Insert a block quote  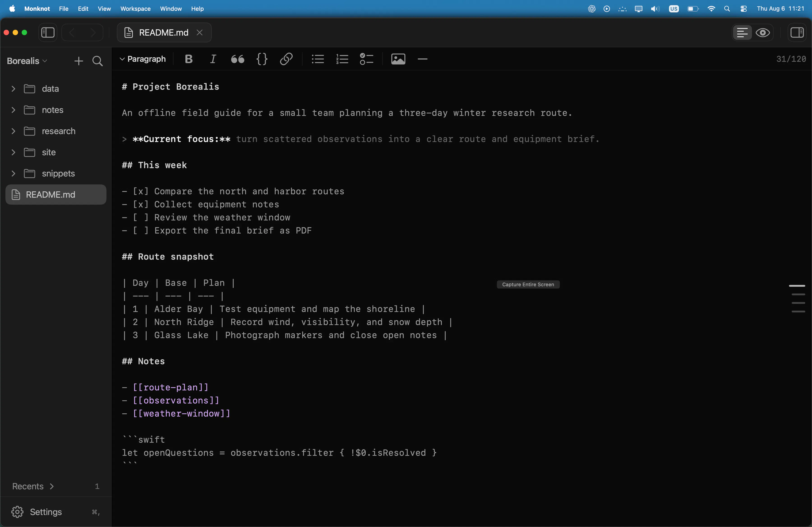pos(238,59)
